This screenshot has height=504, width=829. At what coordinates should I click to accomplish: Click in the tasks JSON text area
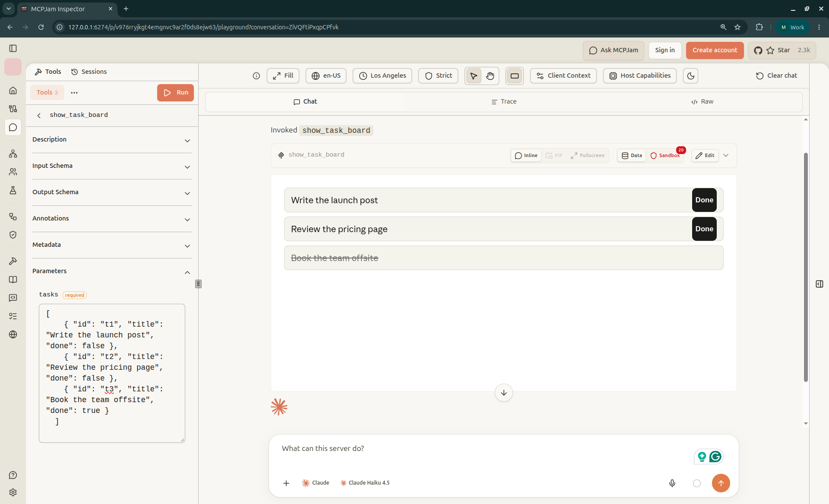[x=112, y=373]
